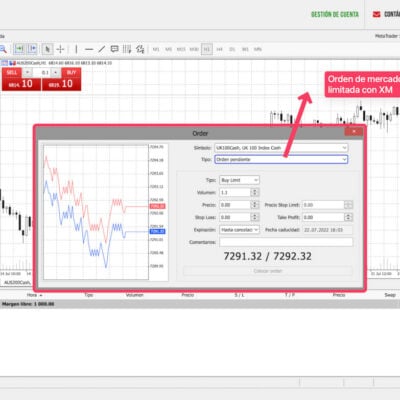Click the red SELL button
This screenshot has height=400, width=400.
click(12, 72)
